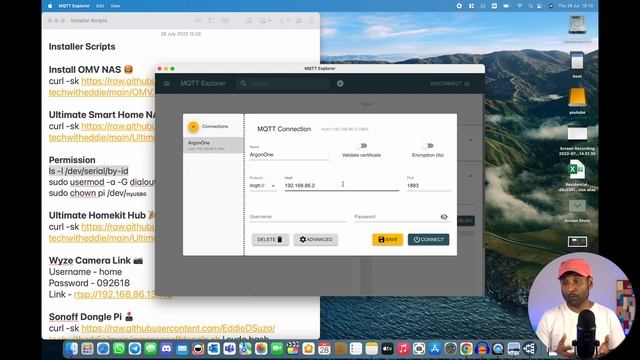Launch Microsoft Outlook from the dock
The width and height of the screenshot is (640, 360).
(213, 349)
